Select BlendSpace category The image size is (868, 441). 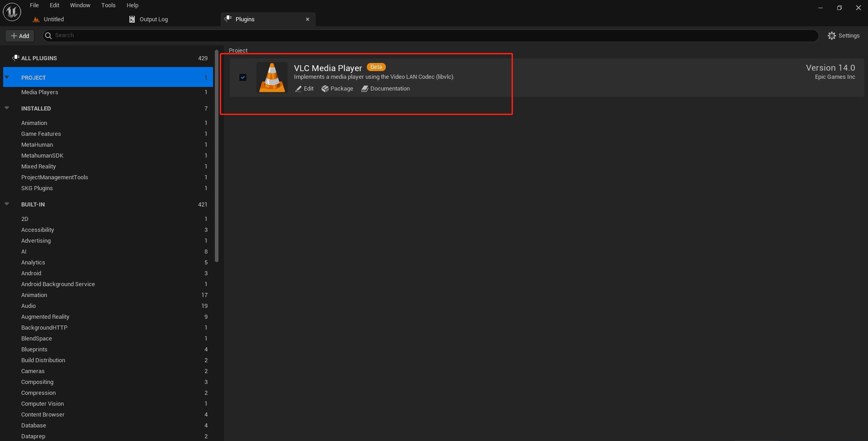click(108, 338)
